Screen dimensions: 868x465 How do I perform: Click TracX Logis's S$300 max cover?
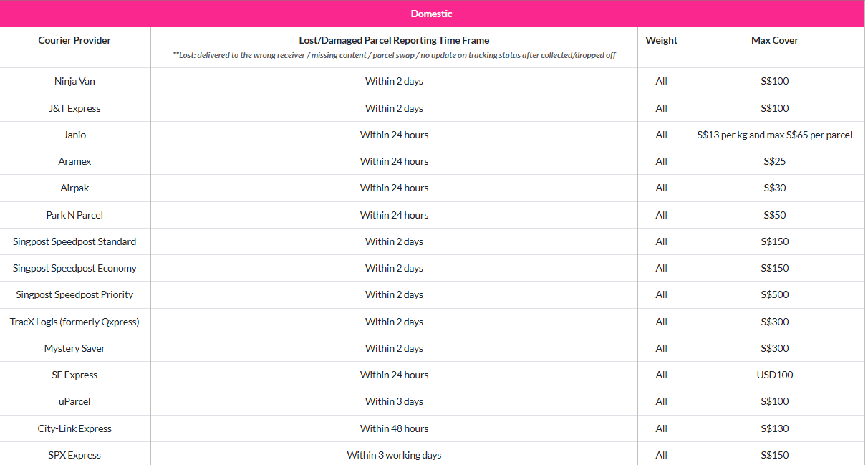pyautogui.click(x=774, y=322)
